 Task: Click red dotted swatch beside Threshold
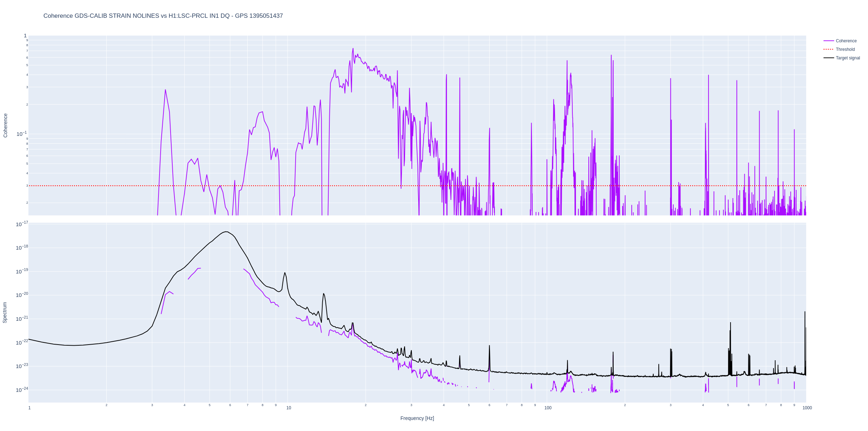click(828, 49)
